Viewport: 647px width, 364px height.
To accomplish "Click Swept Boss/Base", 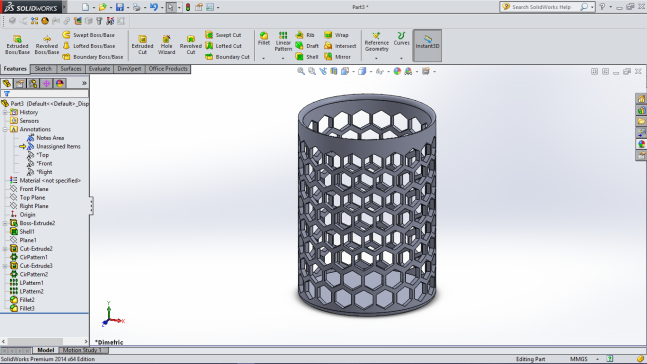I will pos(89,35).
